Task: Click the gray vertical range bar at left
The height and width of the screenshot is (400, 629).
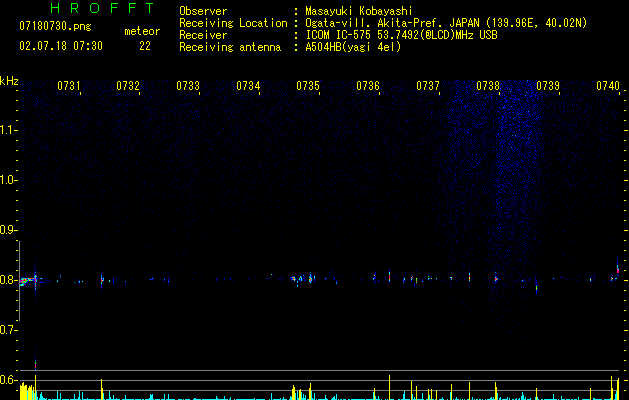Action: [x=19, y=281]
